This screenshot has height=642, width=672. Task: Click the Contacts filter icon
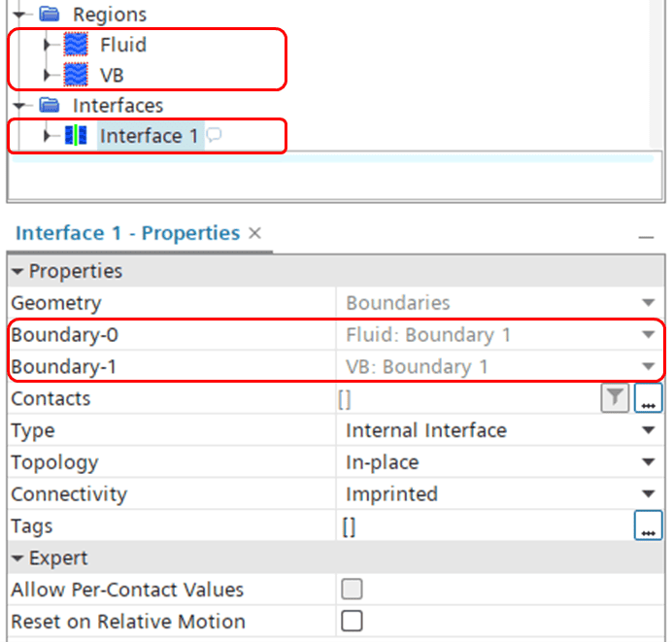click(614, 398)
